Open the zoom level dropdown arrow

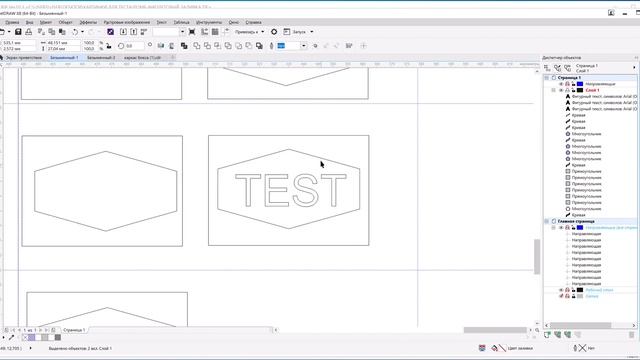(x=182, y=32)
